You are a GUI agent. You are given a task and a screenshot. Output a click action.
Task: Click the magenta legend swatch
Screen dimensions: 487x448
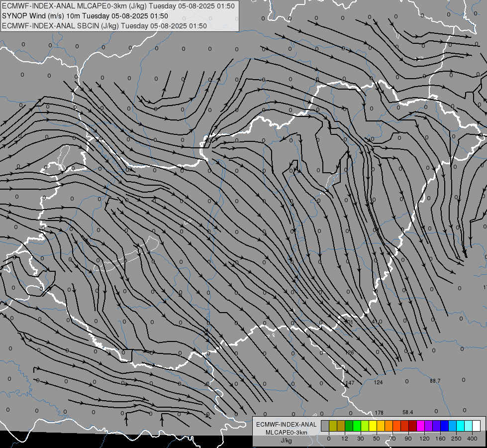tap(421, 426)
